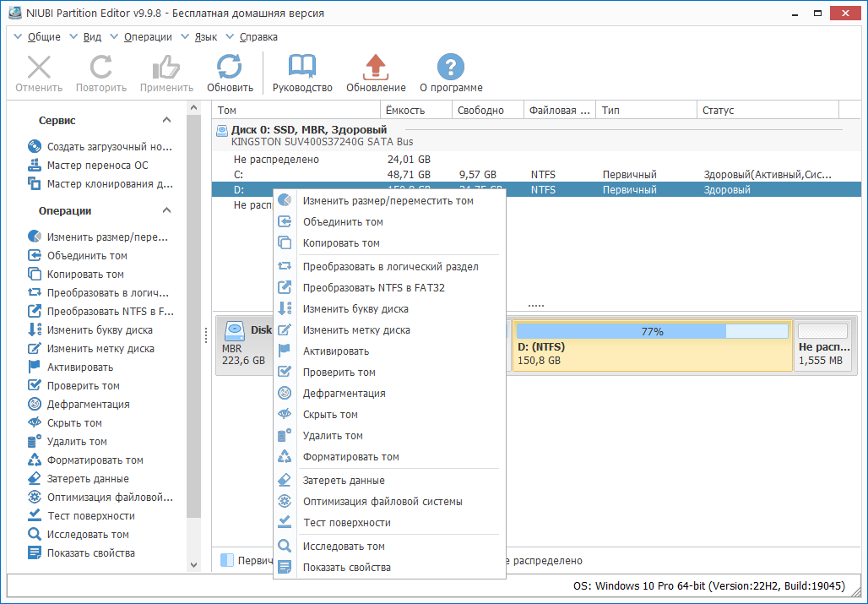The width and height of the screenshot is (868, 604).
Task: Click the D: (NTFS) 77% usage bar
Action: pyautogui.click(x=652, y=331)
